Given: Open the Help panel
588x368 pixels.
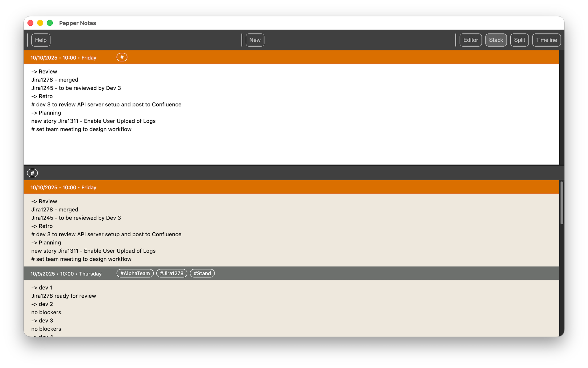Looking at the screenshot, I should tap(41, 40).
